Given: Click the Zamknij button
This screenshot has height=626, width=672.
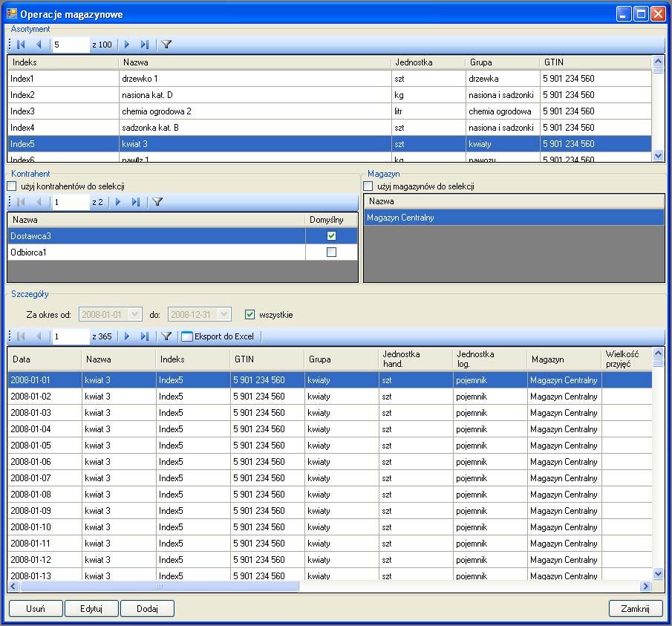Looking at the screenshot, I should (x=636, y=608).
